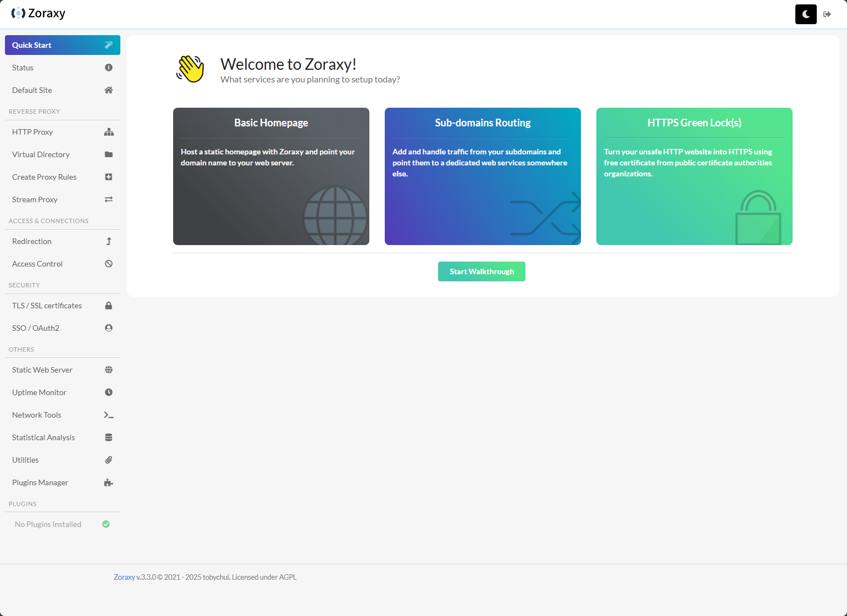Image resolution: width=847 pixels, height=616 pixels.
Task: Click the user circle icon beside SSO / OAuth2
Action: [109, 328]
